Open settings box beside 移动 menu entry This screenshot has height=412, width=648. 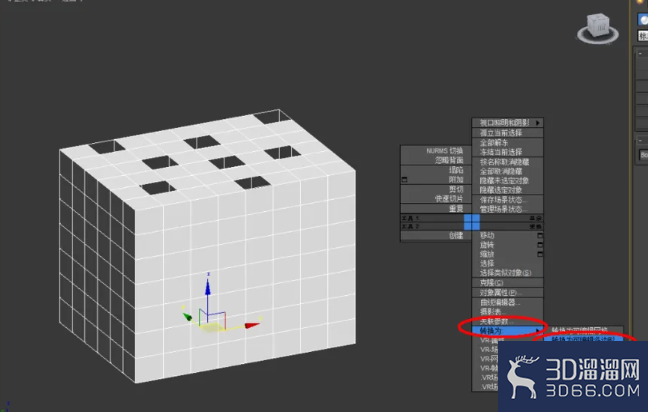[x=540, y=236]
